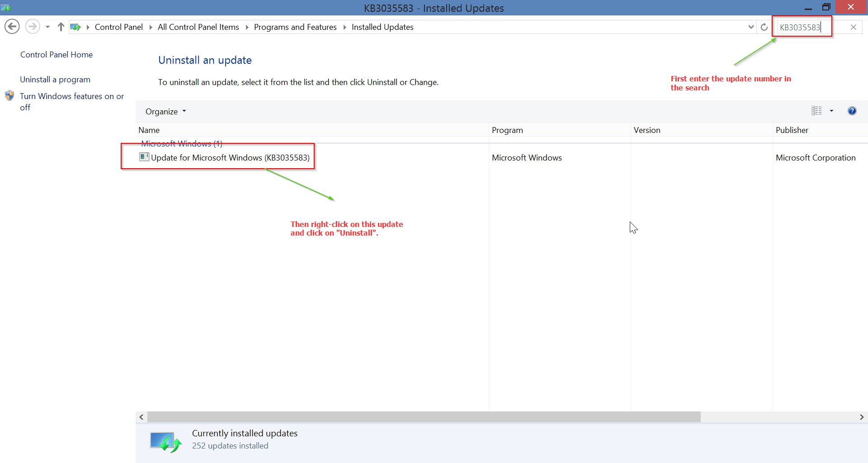
Task: Open the recent locations dropdown arrow
Action: tap(47, 27)
